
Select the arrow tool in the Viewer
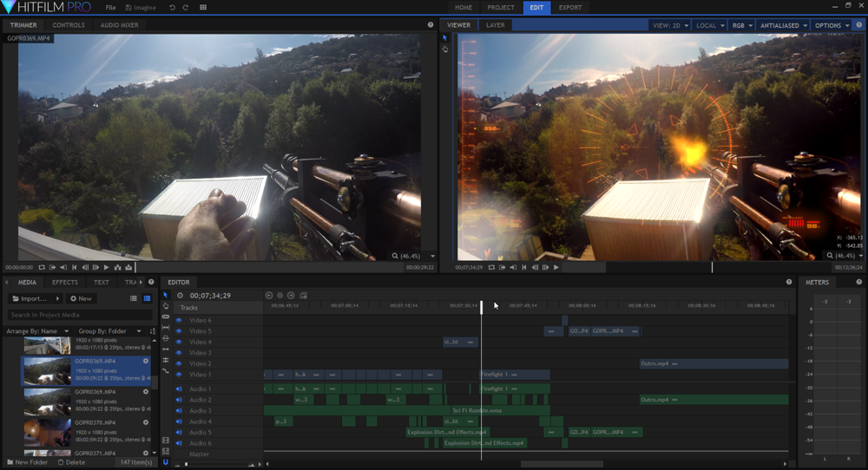tap(444, 38)
